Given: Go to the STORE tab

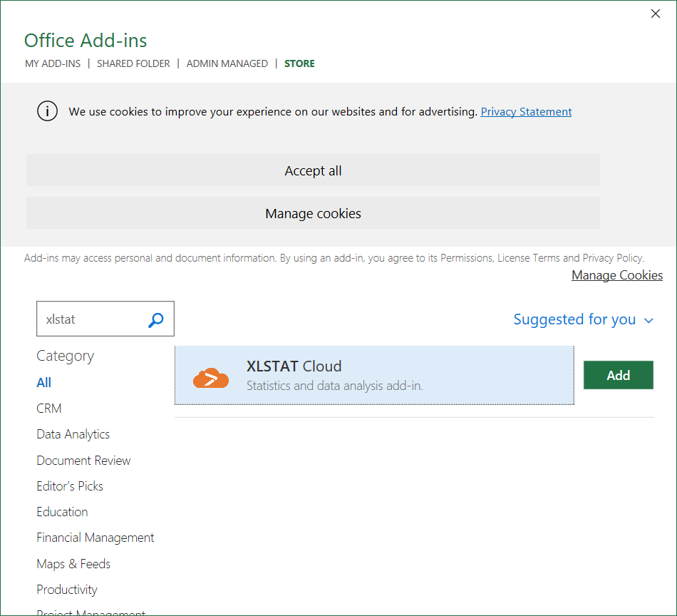Looking at the screenshot, I should tap(299, 63).
